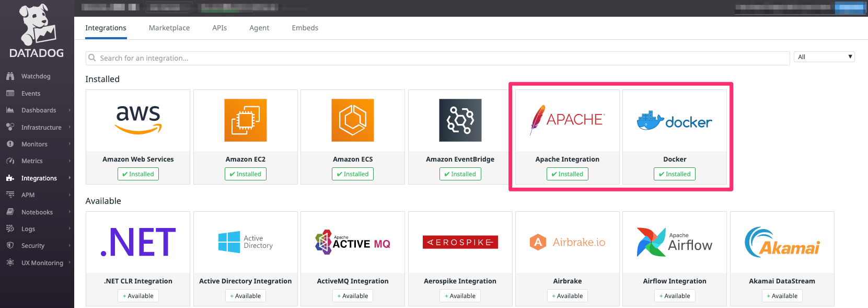Click Available button under Airbrake
868x308 pixels.
pyautogui.click(x=568, y=296)
